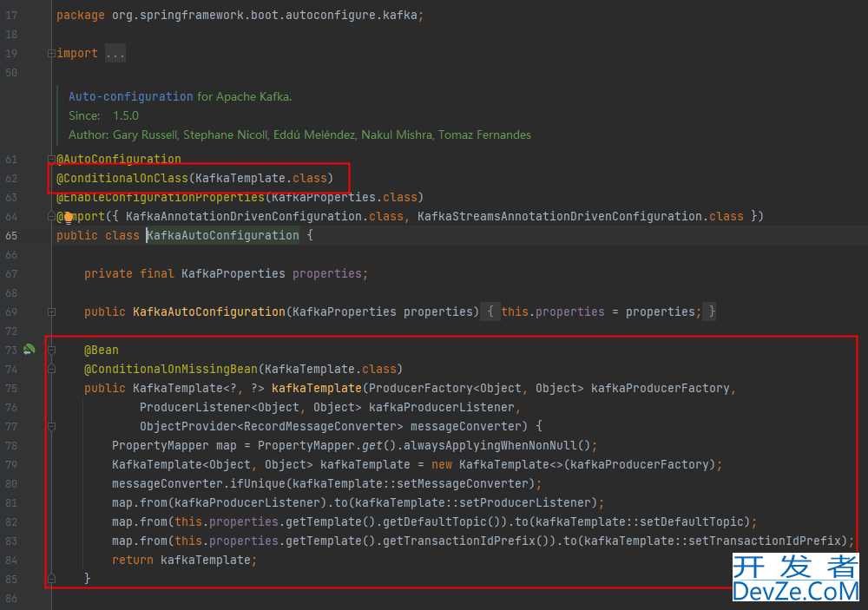Image resolution: width=868 pixels, height=610 pixels.
Task: Click RecordMessageConverter on line 77
Action: pos(320,426)
